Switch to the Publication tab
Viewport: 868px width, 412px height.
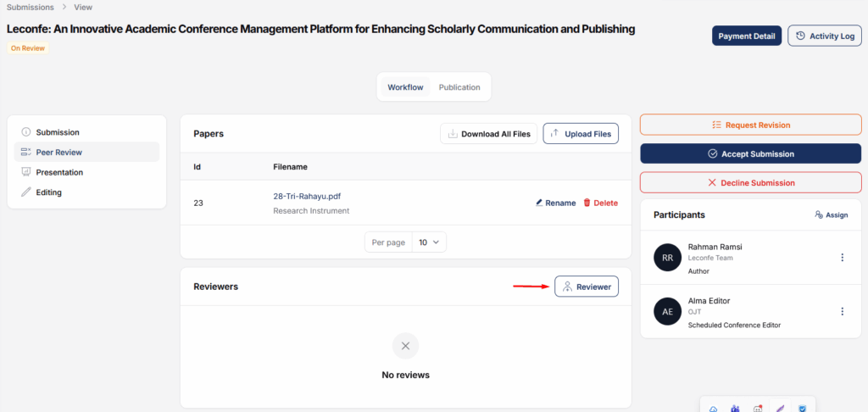[x=459, y=87]
